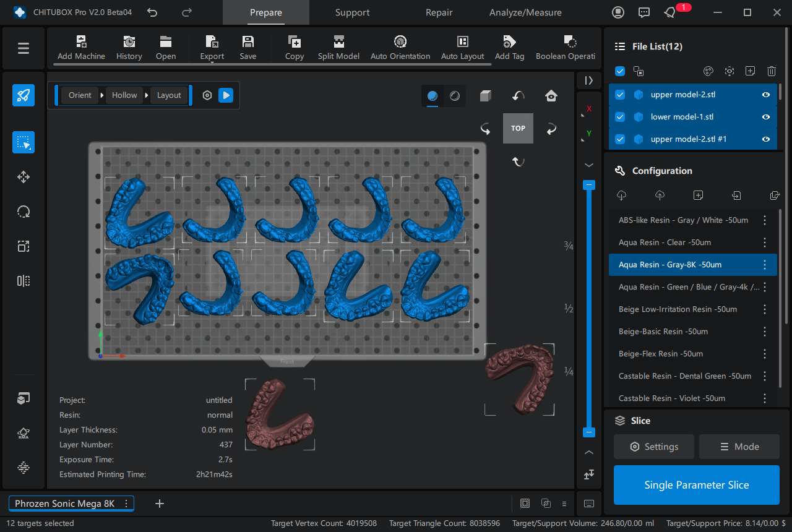Reset view with the home icon
Screen dimensions: 792x532
[551, 95]
